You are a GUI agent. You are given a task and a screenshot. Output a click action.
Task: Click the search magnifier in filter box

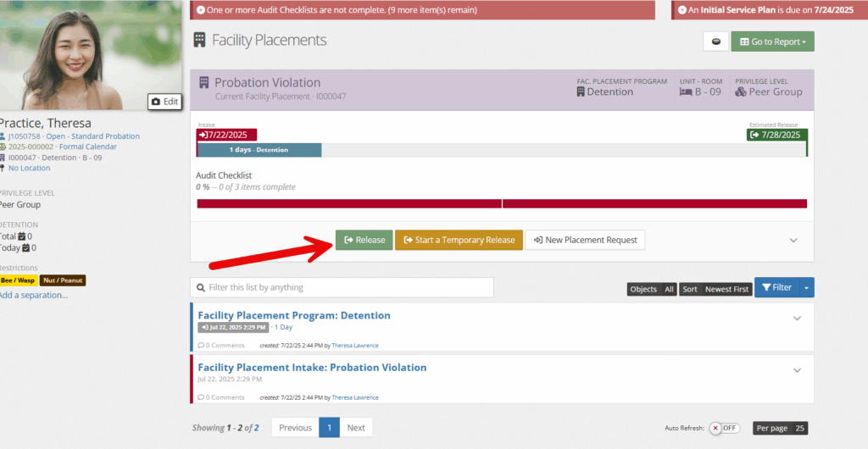pyautogui.click(x=200, y=287)
